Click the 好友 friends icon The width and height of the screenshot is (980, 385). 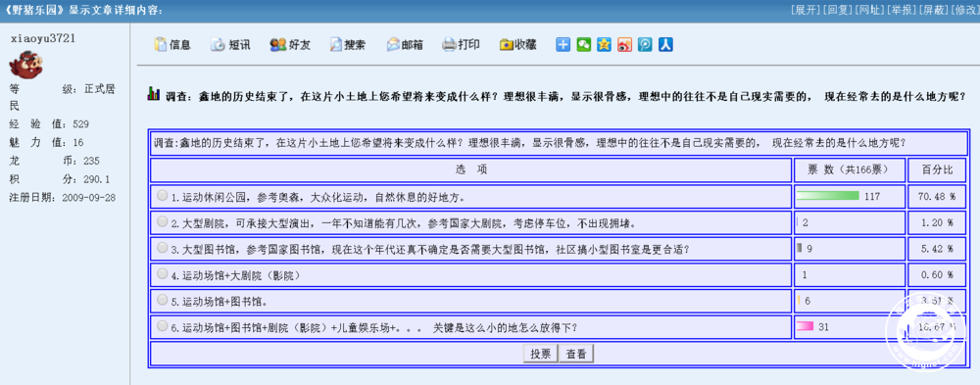click(x=278, y=45)
